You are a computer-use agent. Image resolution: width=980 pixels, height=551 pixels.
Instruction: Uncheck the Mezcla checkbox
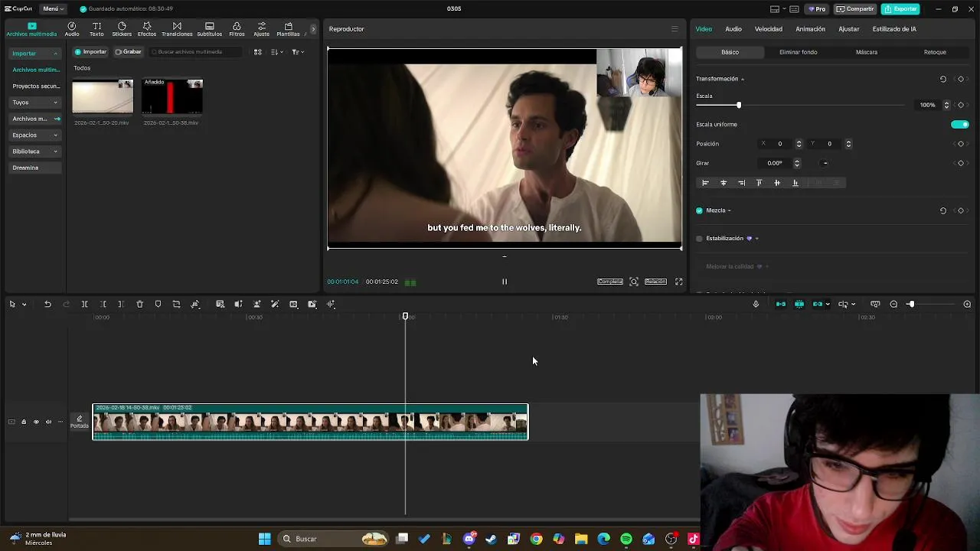[699, 210]
